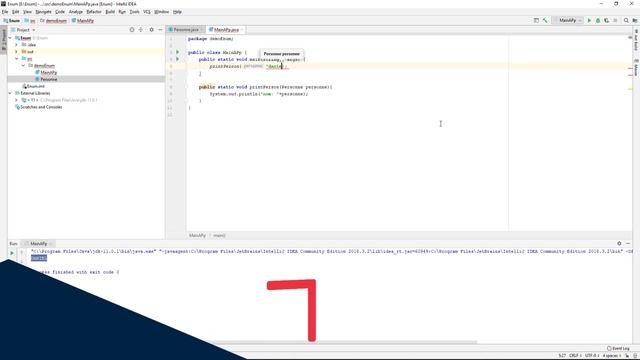Image resolution: width=640 pixels, height=360 pixels.
Task: Click run gutter arrow beside main method
Action: coord(177,59)
